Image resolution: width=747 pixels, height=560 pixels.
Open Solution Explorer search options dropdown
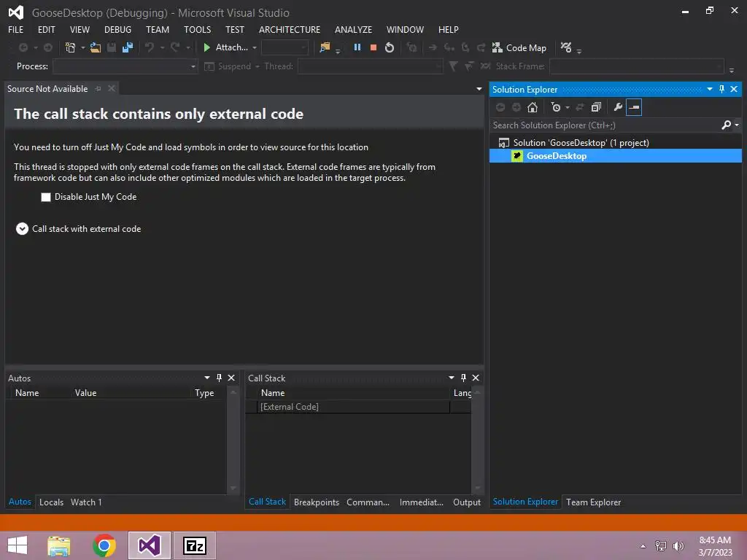737,125
